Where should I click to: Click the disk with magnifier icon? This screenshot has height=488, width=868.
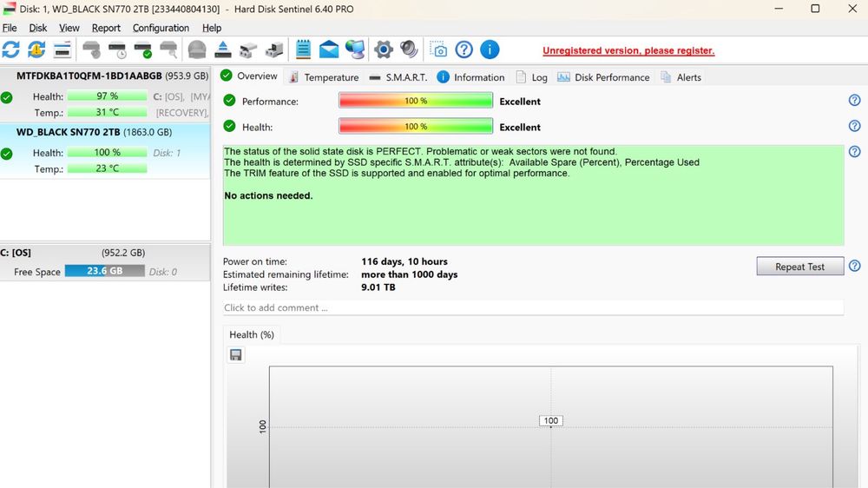coord(169,49)
